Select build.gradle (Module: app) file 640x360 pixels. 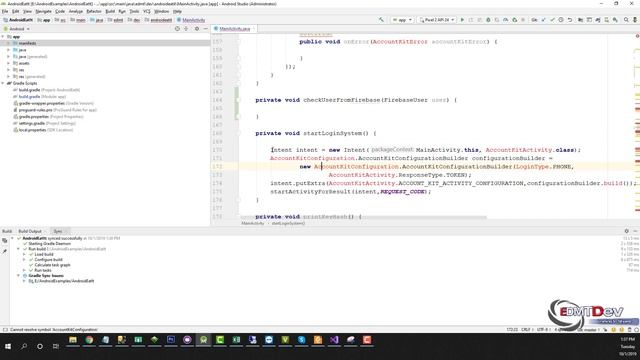coord(39,97)
